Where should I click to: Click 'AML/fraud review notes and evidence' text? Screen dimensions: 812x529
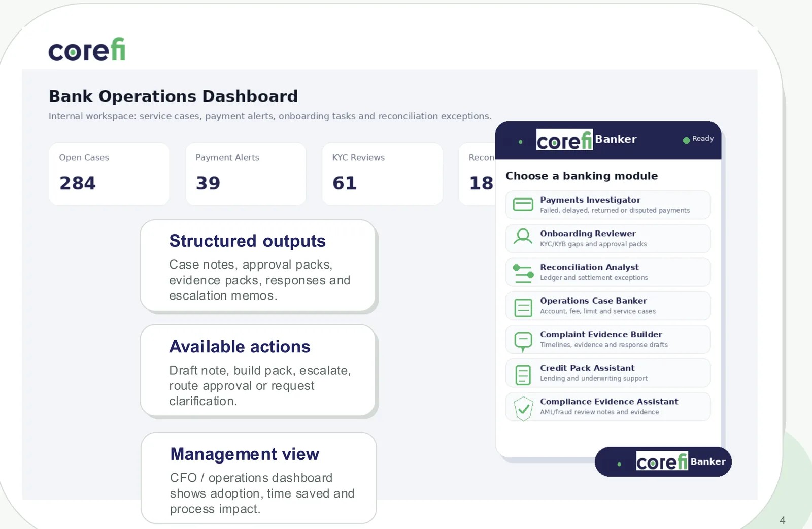click(x=599, y=412)
